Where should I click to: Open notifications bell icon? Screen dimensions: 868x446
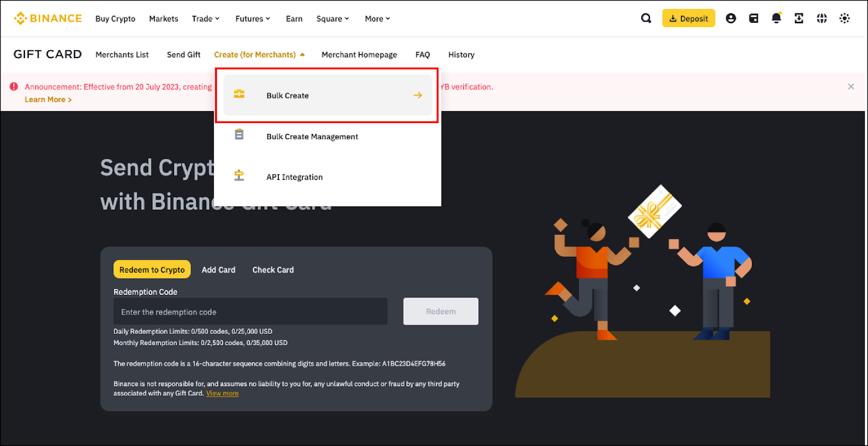[x=776, y=18]
